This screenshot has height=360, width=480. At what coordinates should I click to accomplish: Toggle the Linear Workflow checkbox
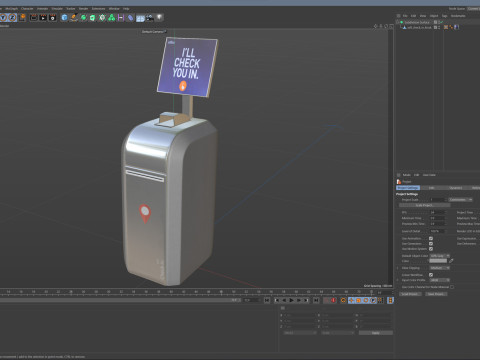(x=431, y=275)
